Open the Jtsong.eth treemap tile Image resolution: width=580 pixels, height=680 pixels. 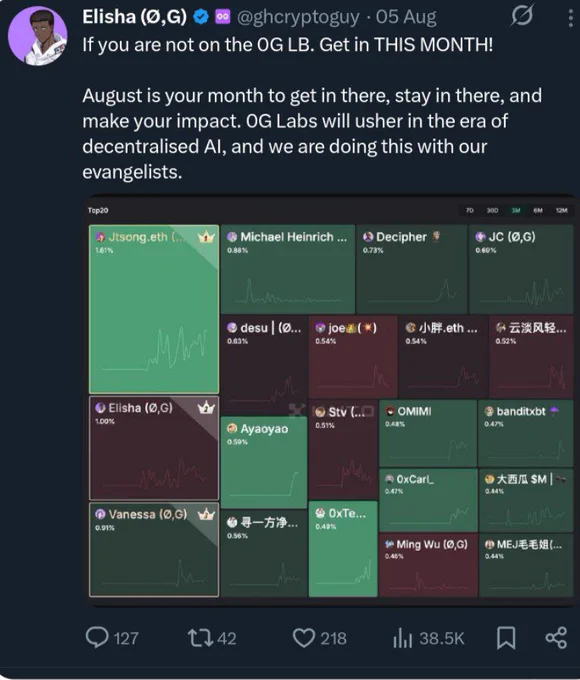(154, 309)
